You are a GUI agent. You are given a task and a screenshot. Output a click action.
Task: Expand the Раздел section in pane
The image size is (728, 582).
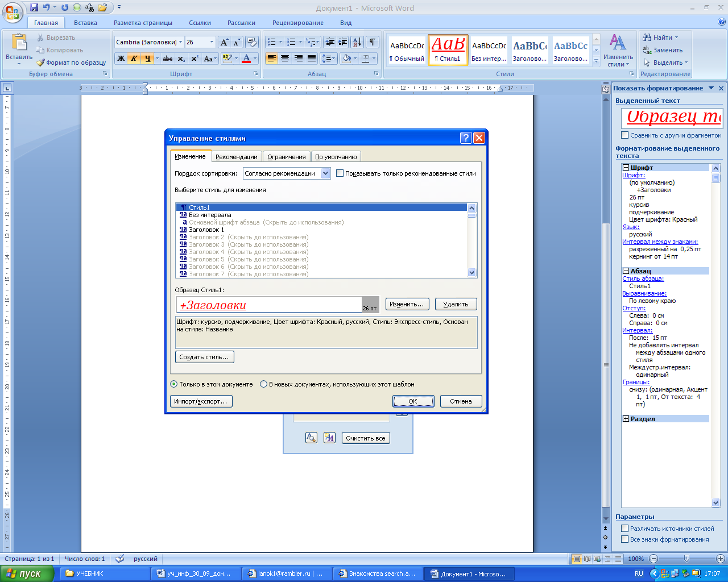[626, 419]
